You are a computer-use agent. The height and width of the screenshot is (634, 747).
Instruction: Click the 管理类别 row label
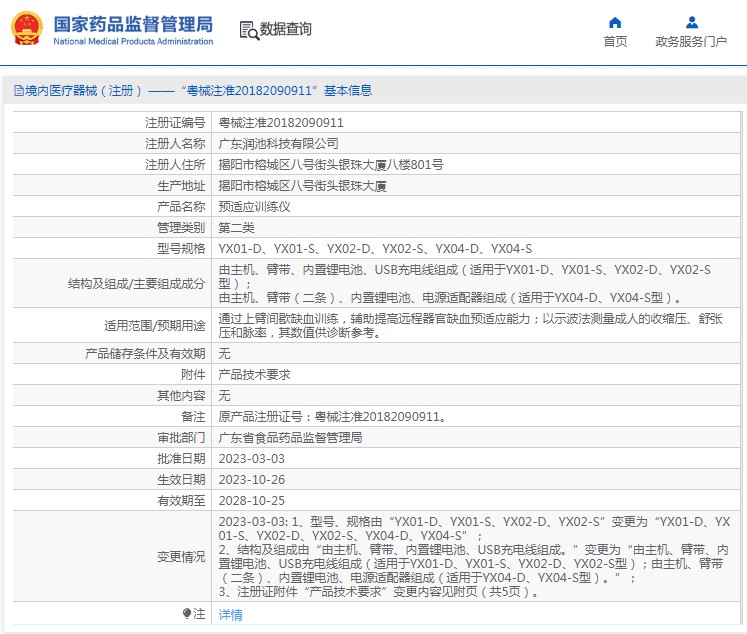[181, 228]
